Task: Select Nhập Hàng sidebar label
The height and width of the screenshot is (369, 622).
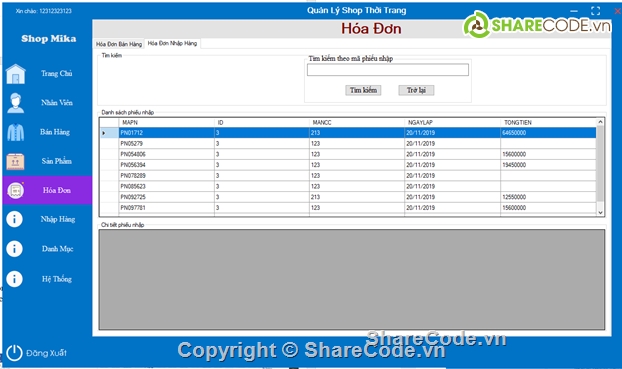Action: click(x=58, y=219)
